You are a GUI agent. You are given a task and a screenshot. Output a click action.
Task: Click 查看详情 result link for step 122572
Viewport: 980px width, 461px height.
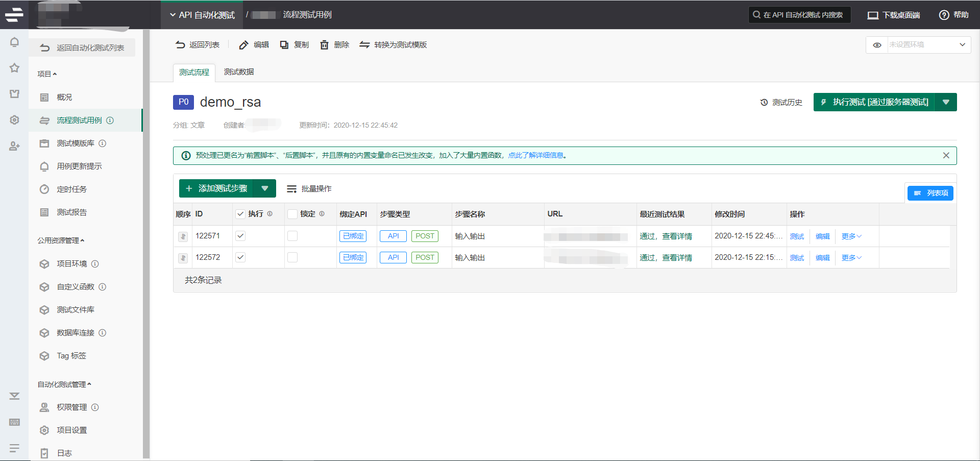point(677,258)
